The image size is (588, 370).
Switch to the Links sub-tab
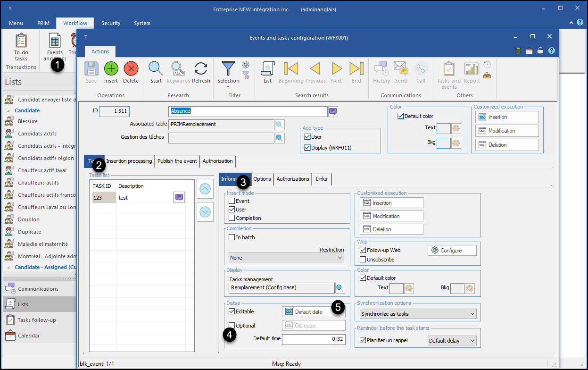point(322,179)
